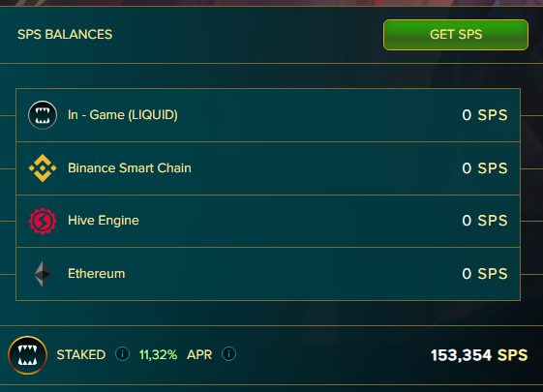Screen dimensions: 543x392
Task: Click the Hive Engine 0 SPS balance
Action: coord(485,221)
